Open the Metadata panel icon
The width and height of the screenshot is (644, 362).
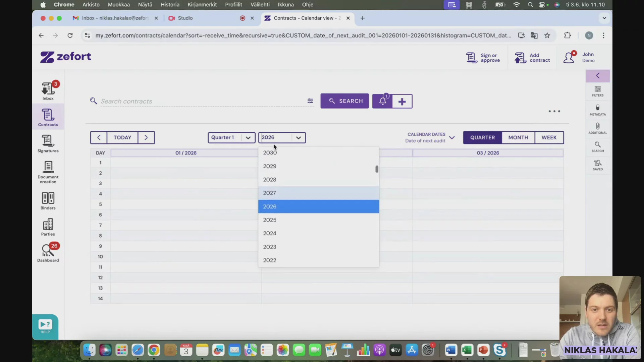coord(598,110)
